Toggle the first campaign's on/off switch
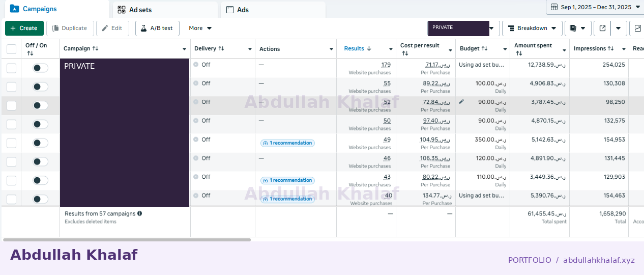 click(40, 68)
